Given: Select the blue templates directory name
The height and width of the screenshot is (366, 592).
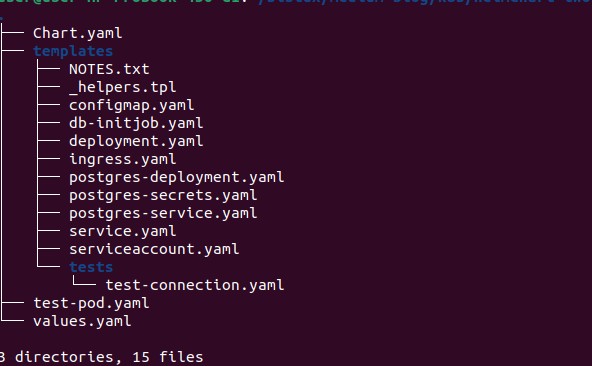Looking at the screenshot, I should coord(73,51).
